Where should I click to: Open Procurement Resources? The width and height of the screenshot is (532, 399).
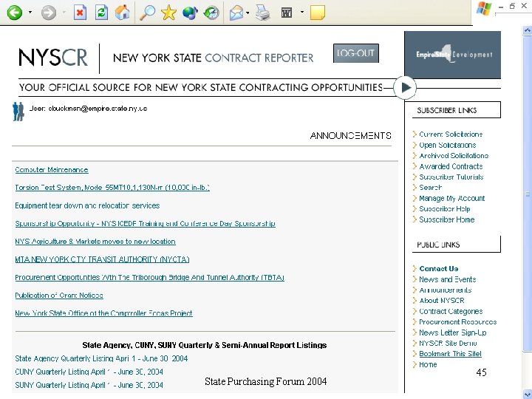pyautogui.click(x=458, y=322)
